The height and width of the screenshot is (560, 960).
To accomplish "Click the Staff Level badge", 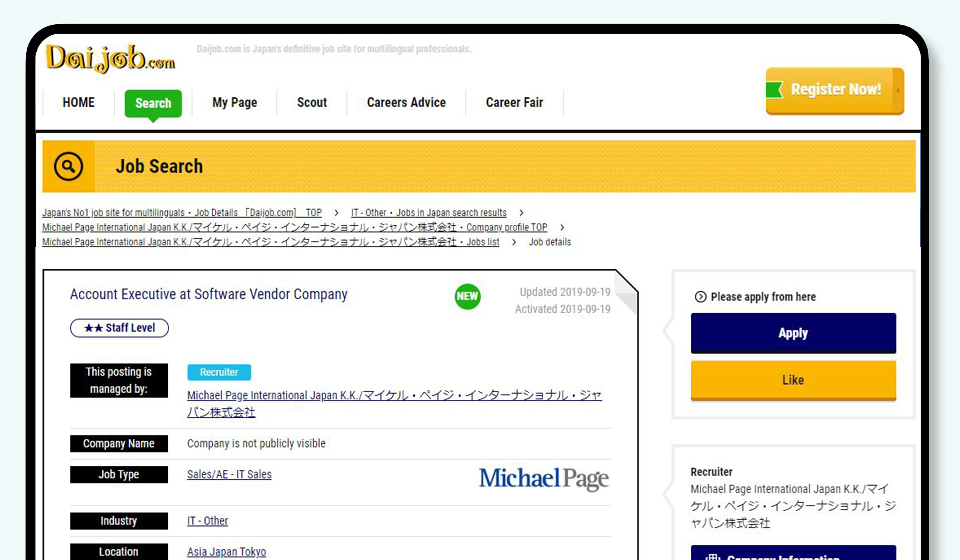I will click(x=119, y=328).
